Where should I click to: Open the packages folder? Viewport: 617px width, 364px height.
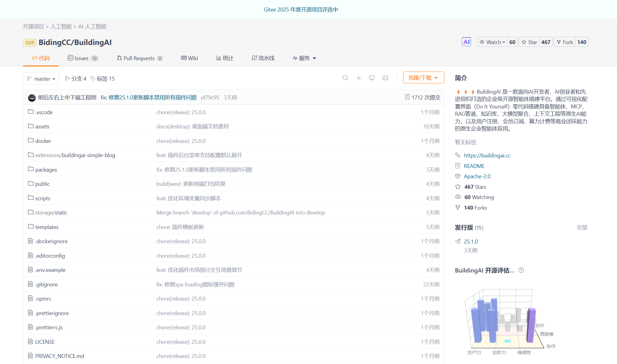coord(46,169)
